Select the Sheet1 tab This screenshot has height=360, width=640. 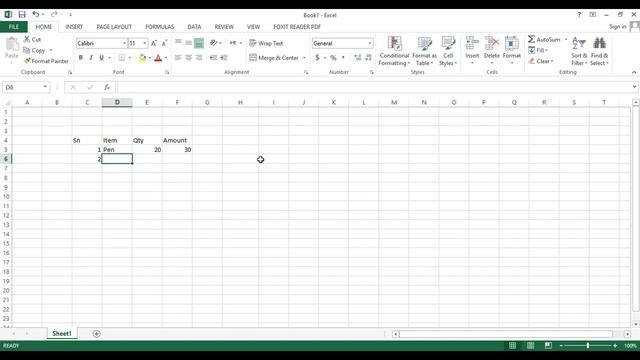(x=62, y=333)
